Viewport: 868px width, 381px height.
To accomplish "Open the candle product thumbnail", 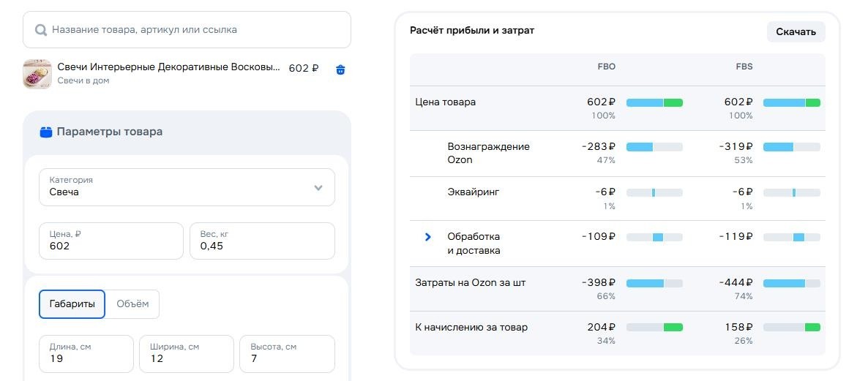I will pyautogui.click(x=37, y=74).
